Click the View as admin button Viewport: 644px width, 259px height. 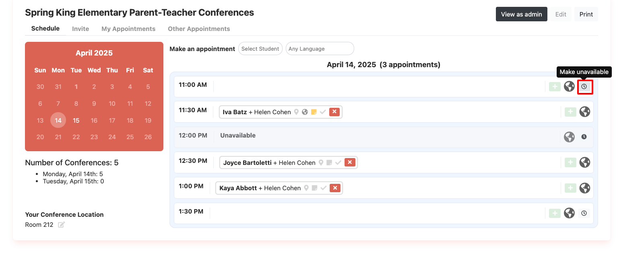tap(521, 14)
